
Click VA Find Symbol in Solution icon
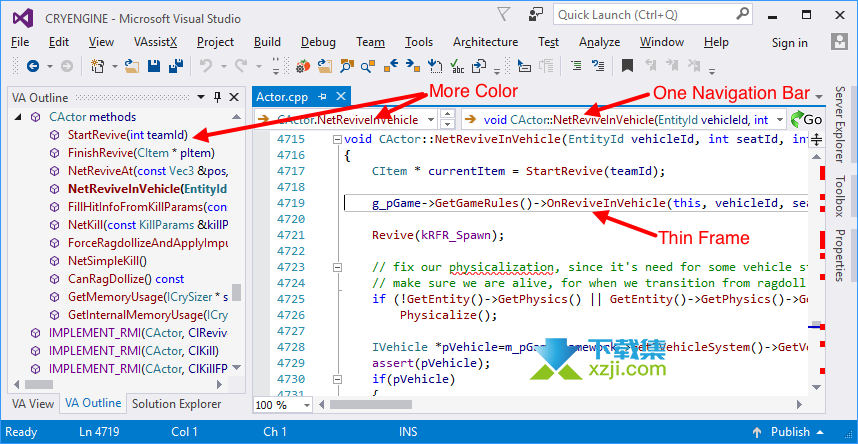347,67
